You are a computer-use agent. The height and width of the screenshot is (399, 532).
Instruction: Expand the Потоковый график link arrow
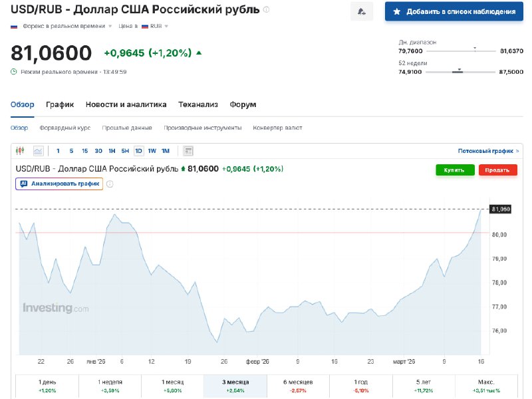tap(517, 151)
